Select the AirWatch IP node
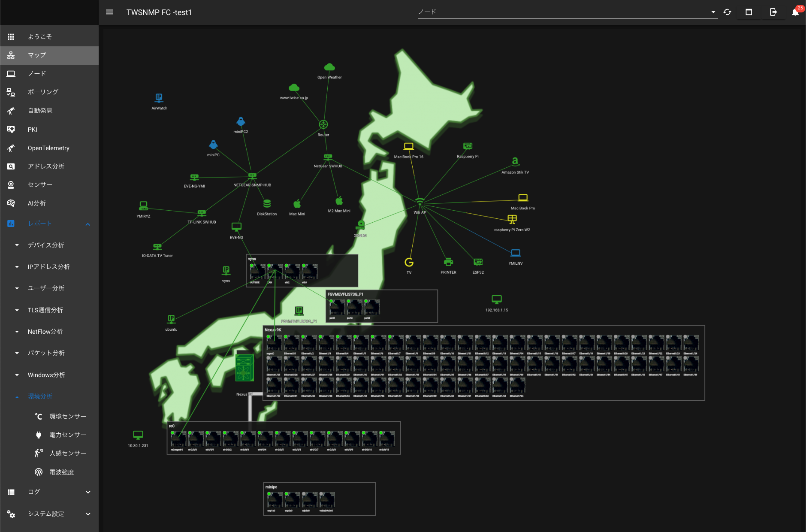The image size is (806, 532). pos(159,98)
